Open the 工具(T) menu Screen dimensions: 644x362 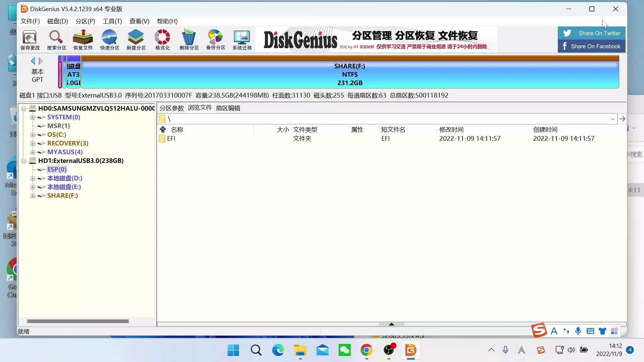(112, 21)
